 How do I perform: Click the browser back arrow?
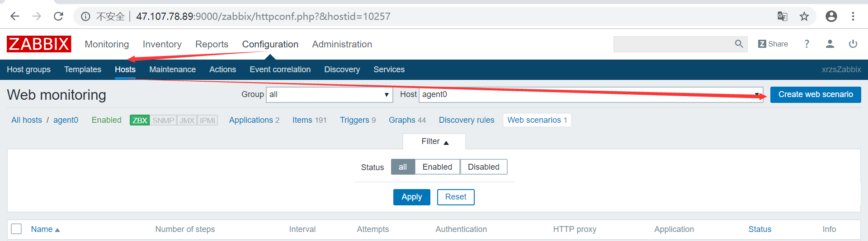coord(15,16)
